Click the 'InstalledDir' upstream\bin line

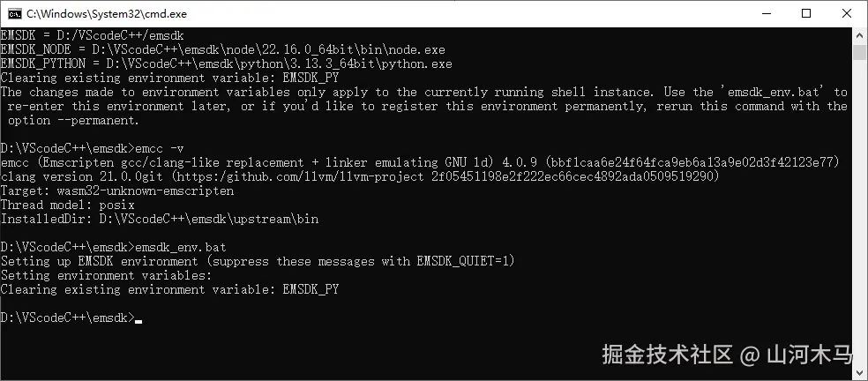(x=160, y=220)
